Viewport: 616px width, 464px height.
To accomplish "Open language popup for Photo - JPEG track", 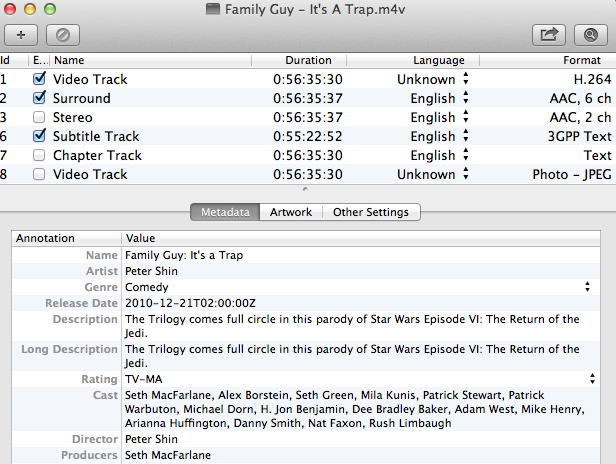I will point(466,174).
